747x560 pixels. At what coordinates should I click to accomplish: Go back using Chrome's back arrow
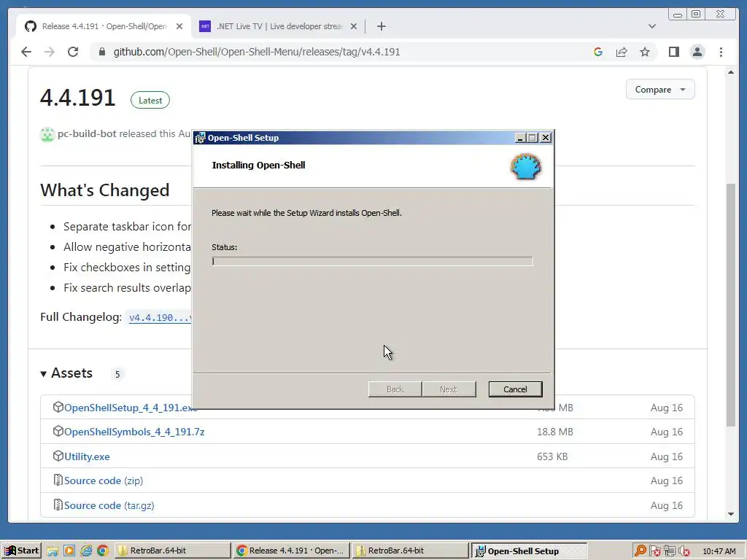click(26, 52)
